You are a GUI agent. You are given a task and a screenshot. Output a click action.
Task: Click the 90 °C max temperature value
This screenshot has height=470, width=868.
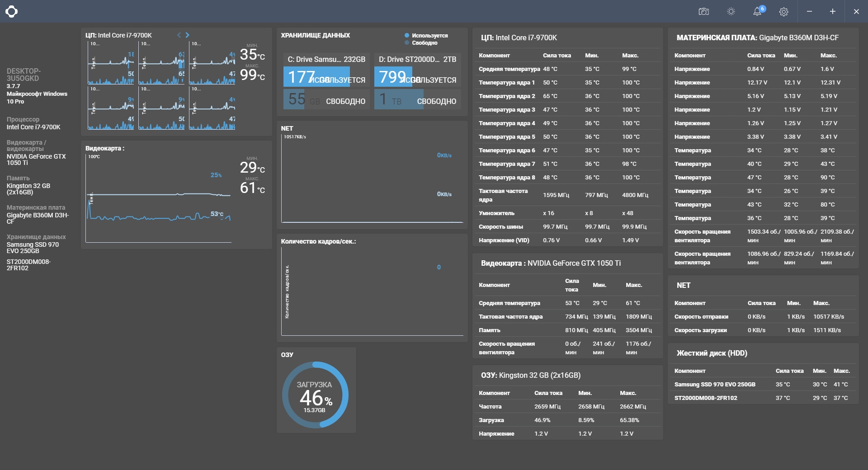(828, 178)
